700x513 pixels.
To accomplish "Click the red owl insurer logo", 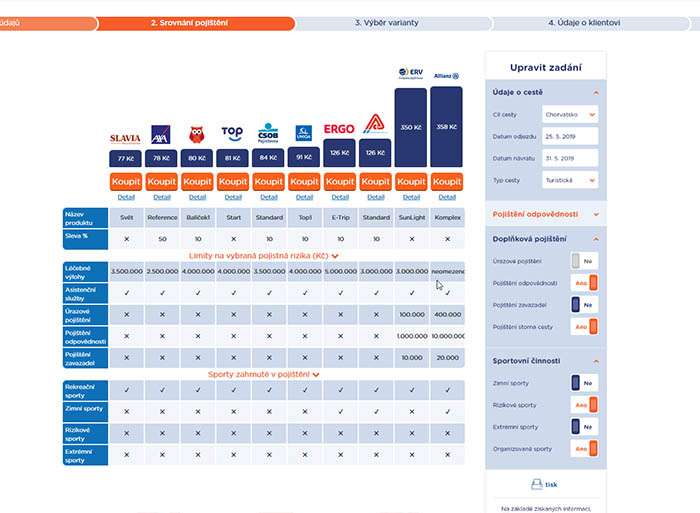I will click(x=197, y=135).
